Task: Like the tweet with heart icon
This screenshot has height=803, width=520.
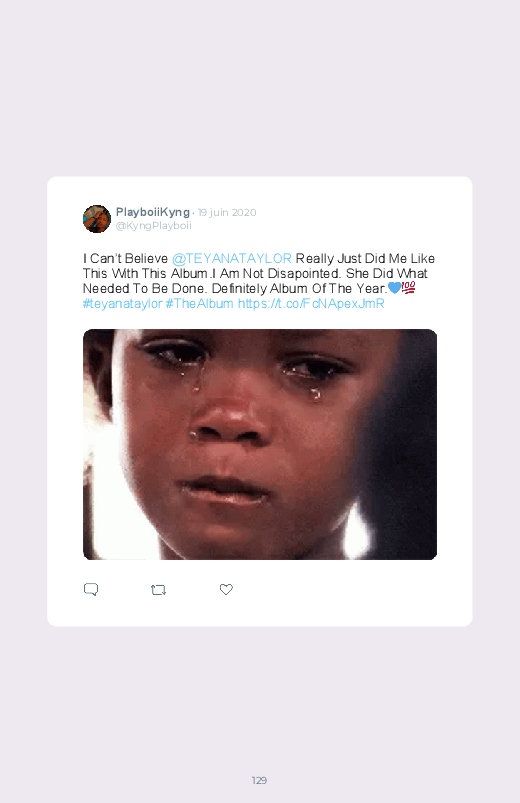Action: click(226, 589)
